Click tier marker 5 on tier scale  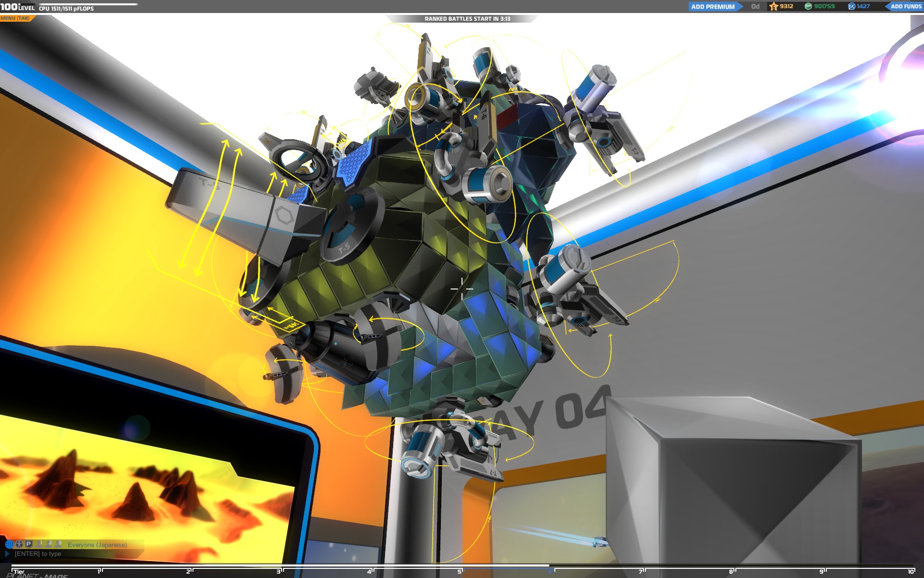click(460, 571)
